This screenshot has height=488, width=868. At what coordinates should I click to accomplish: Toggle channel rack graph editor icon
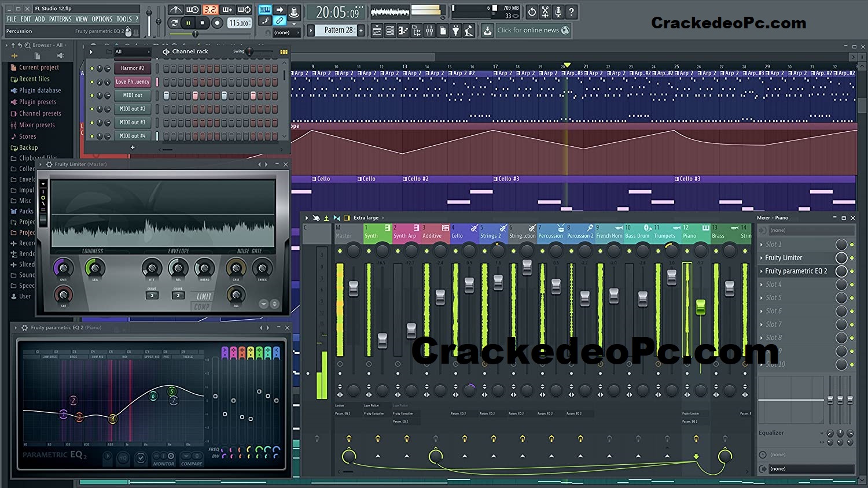click(284, 51)
